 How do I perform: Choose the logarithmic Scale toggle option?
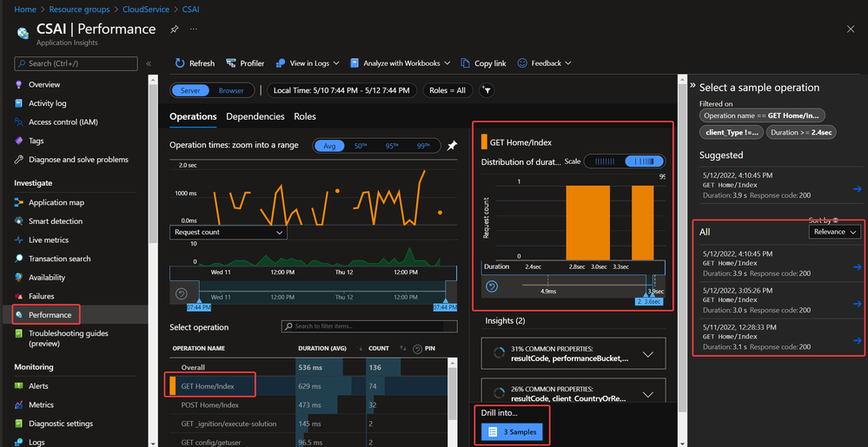(645, 161)
